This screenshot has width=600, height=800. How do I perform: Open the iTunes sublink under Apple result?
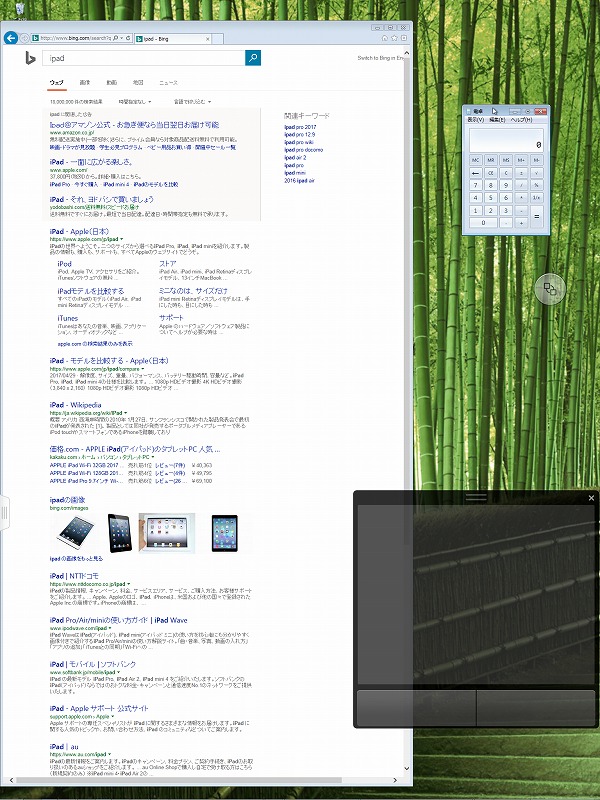click(x=68, y=318)
